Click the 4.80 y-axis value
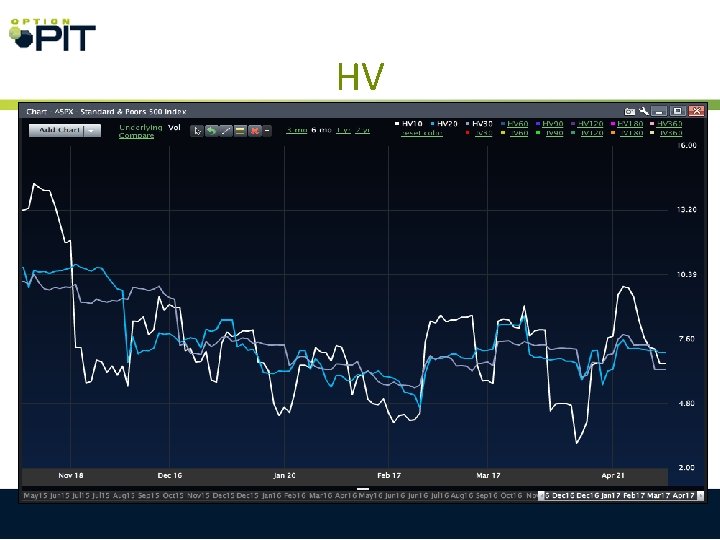The width and height of the screenshot is (720, 540). click(x=686, y=404)
